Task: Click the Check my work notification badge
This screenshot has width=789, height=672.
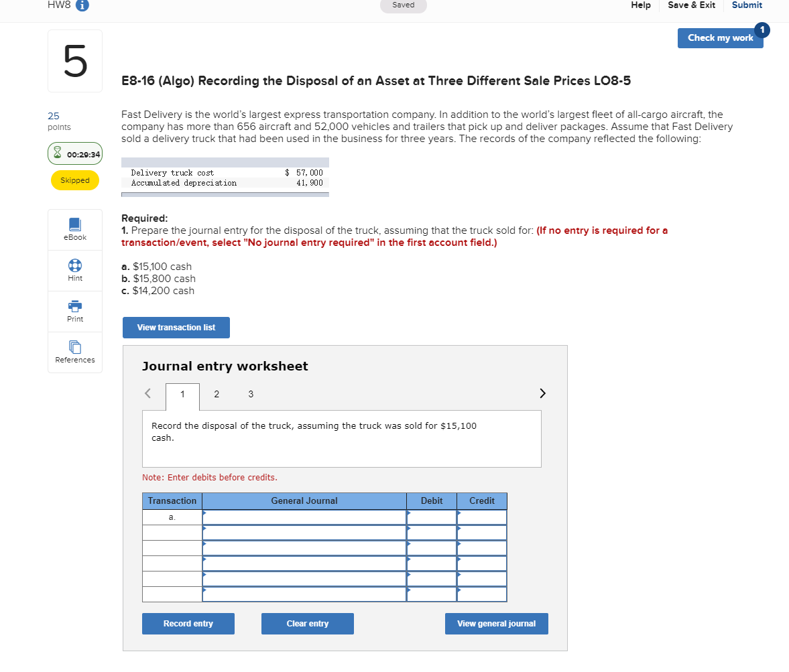Action: tap(762, 30)
